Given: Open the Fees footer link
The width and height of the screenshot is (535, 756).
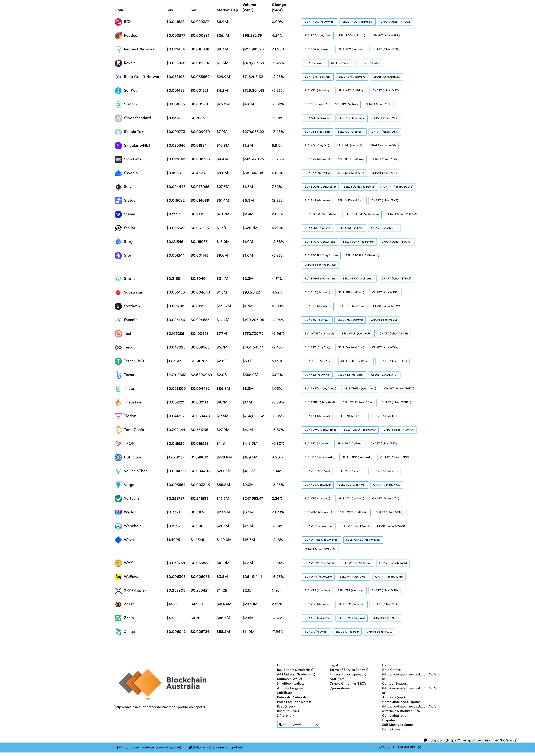Looking at the screenshot, I should click(x=286, y=707).
